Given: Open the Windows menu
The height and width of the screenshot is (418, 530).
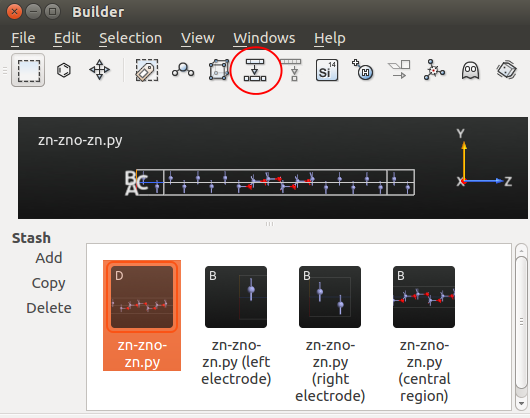Looking at the screenshot, I should click(x=264, y=38).
